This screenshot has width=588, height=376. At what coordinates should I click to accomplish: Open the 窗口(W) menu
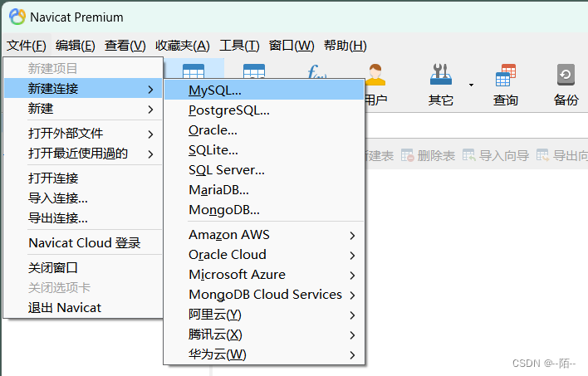[292, 46]
